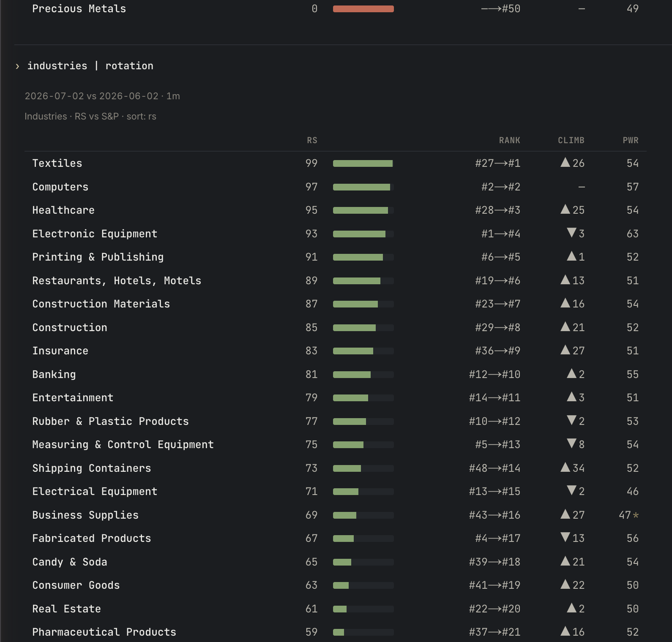Click the red Precious Metals RS bar
The height and width of the screenshot is (642, 672).
coord(363,9)
